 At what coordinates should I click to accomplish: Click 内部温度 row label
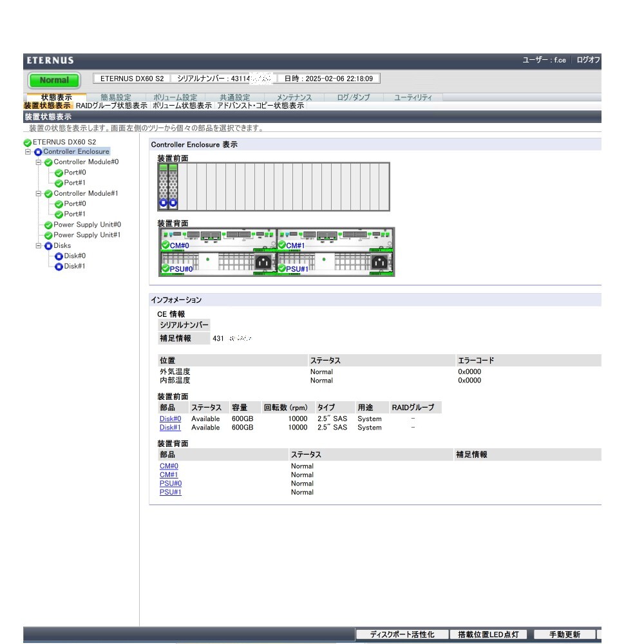tap(175, 381)
